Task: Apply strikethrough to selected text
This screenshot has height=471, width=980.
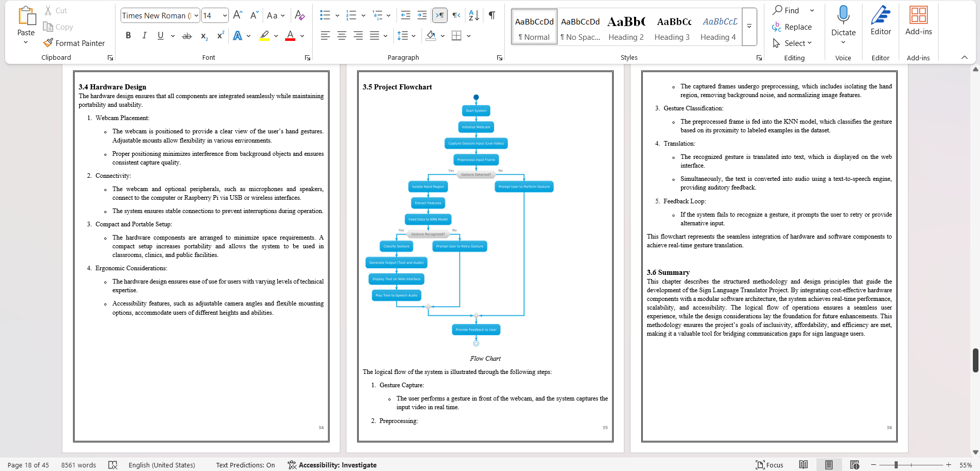Action: tap(186, 35)
